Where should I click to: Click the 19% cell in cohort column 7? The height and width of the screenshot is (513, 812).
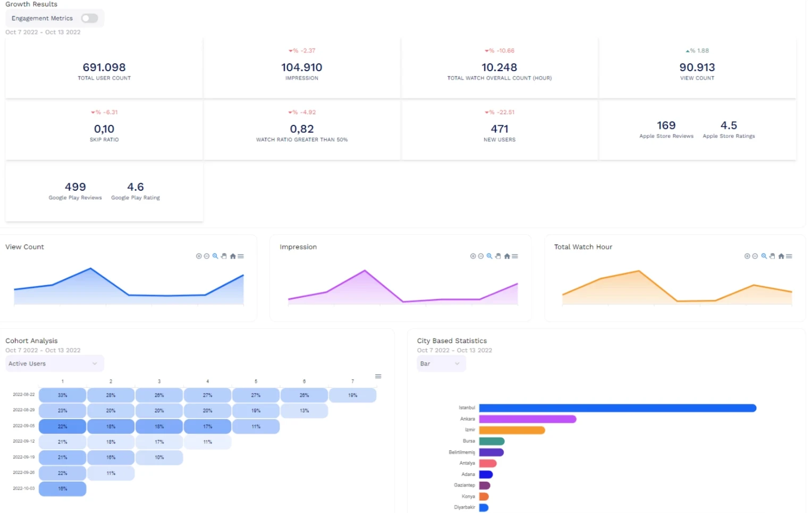click(x=352, y=395)
